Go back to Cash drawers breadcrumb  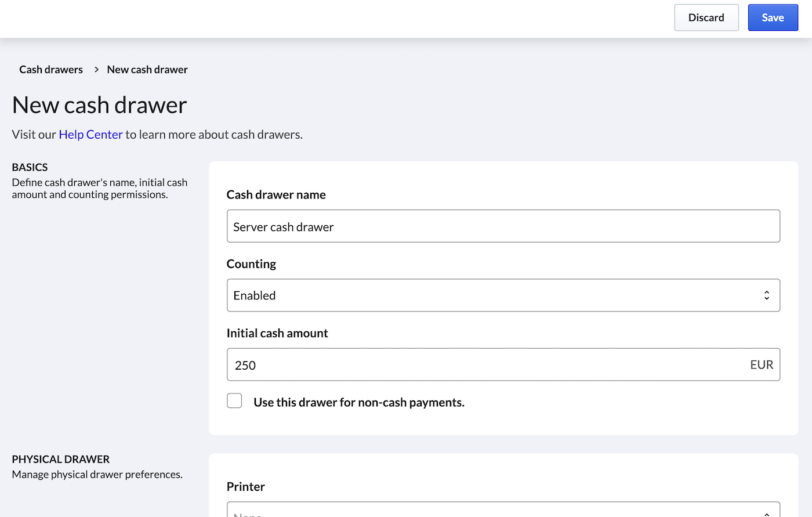[51, 70]
